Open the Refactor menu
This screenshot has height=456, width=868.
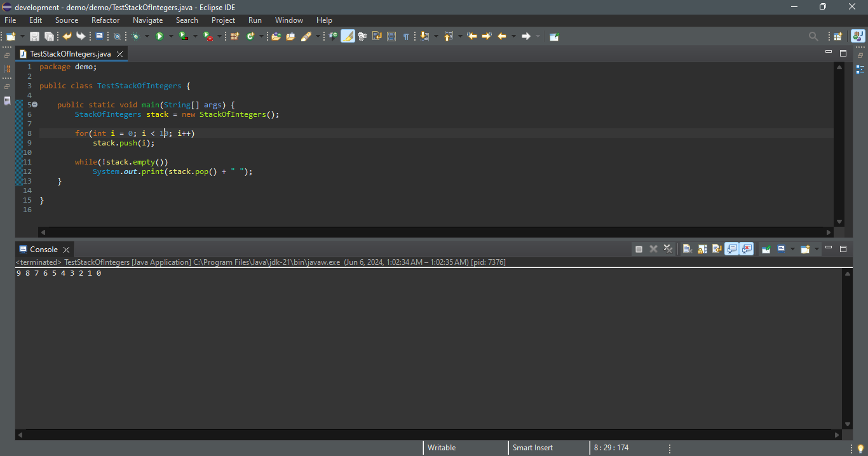coord(105,20)
